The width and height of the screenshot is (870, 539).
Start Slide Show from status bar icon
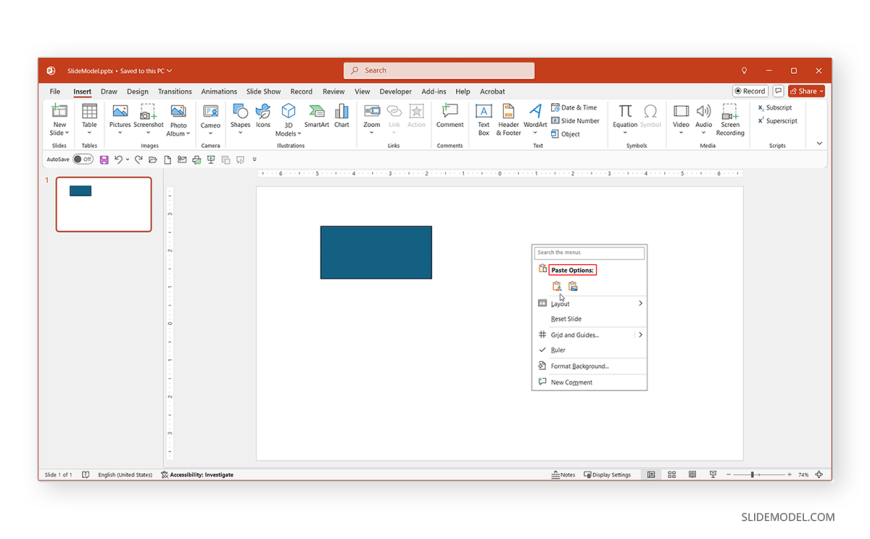(713, 475)
